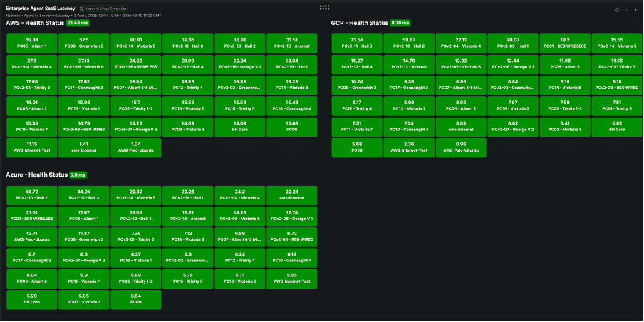Image resolution: width=644 pixels, height=322 pixels.
Task: Select Azure card PCv2-07 - George V 2 (6.6)
Action: [84, 258]
